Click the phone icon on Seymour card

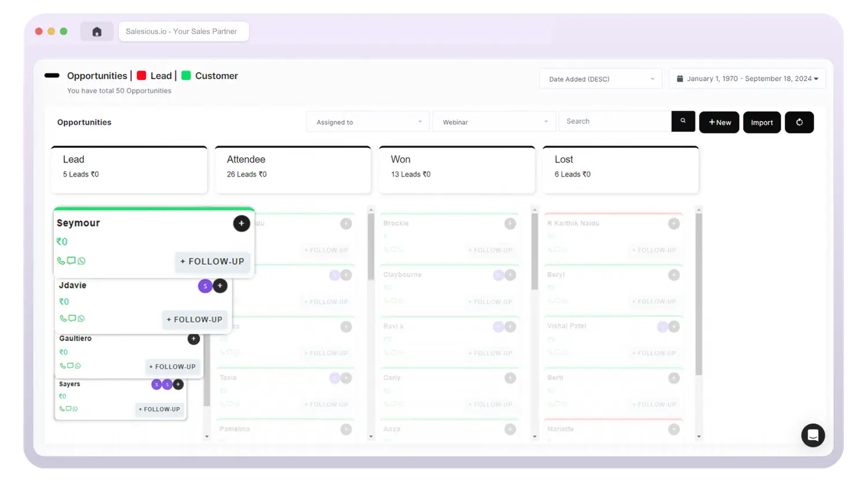point(61,261)
